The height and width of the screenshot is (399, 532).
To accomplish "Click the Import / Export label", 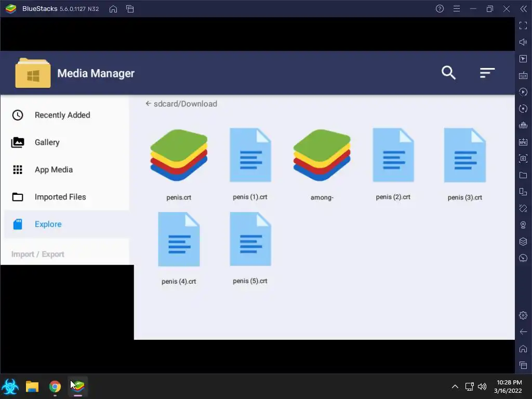I will click(x=37, y=254).
